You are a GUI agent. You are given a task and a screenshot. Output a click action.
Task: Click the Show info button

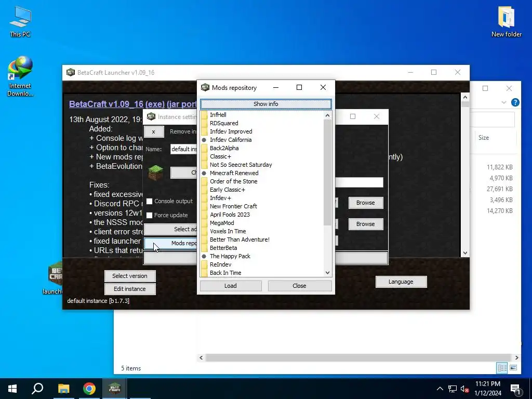265,104
